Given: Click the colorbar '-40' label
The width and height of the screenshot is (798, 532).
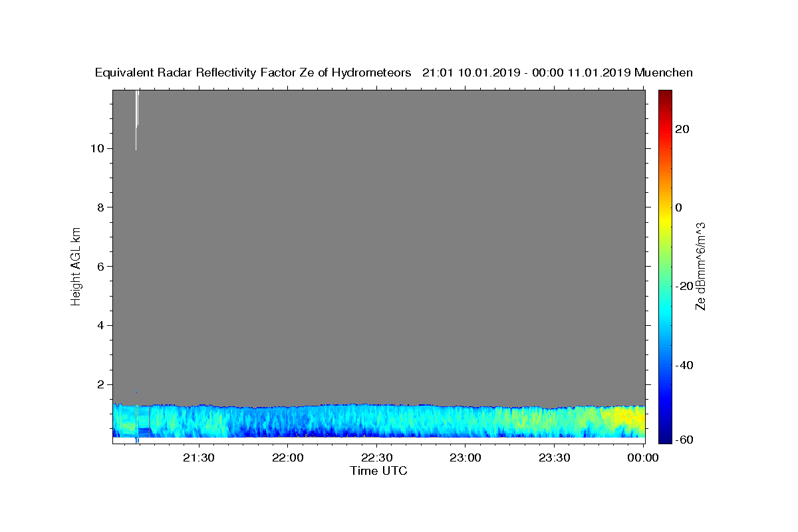Looking at the screenshot, I should 685,365.
